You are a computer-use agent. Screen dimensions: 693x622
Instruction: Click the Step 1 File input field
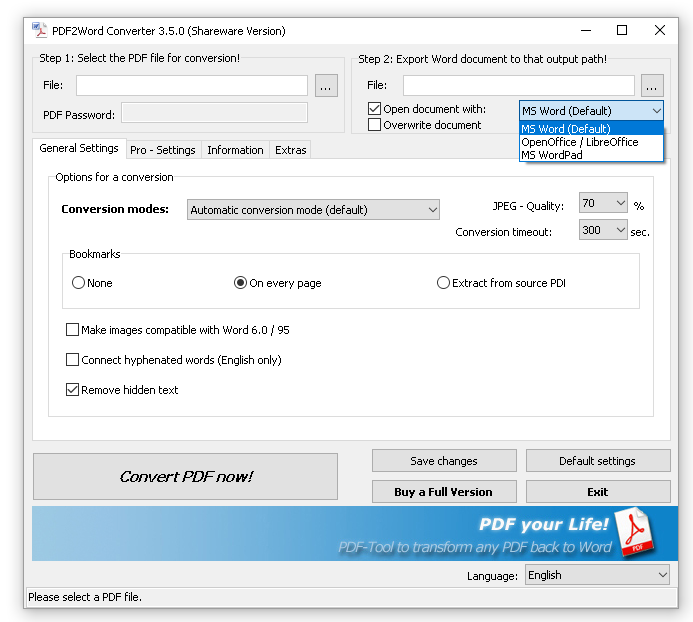tap(192, 85)
